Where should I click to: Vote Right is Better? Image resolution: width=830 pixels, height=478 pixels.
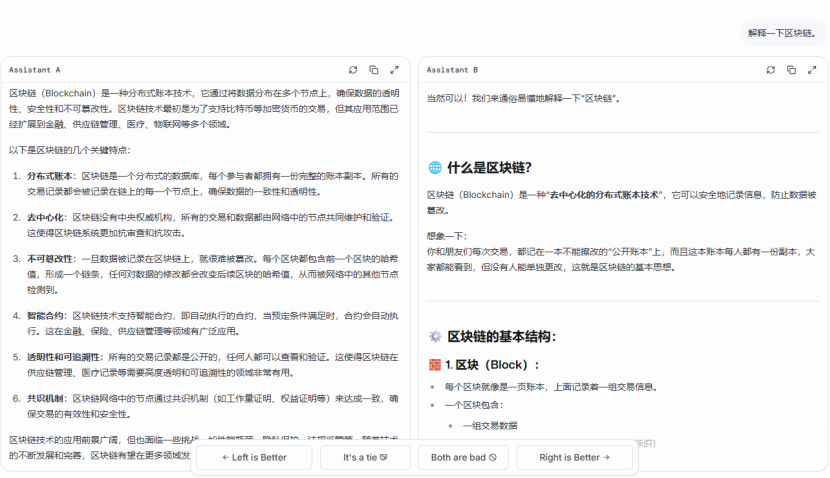click(575, 457)
